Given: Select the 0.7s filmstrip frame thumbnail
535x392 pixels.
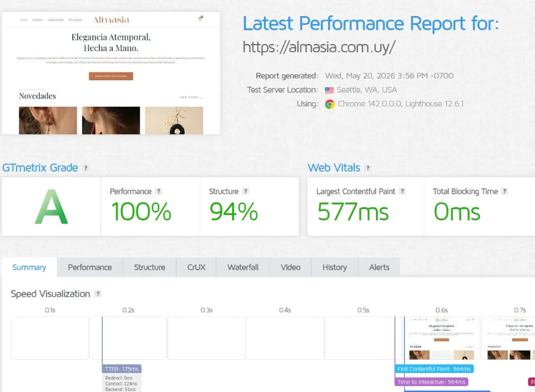Looking at the screenshot, I should pyautogui.click(x=508, y=338).
